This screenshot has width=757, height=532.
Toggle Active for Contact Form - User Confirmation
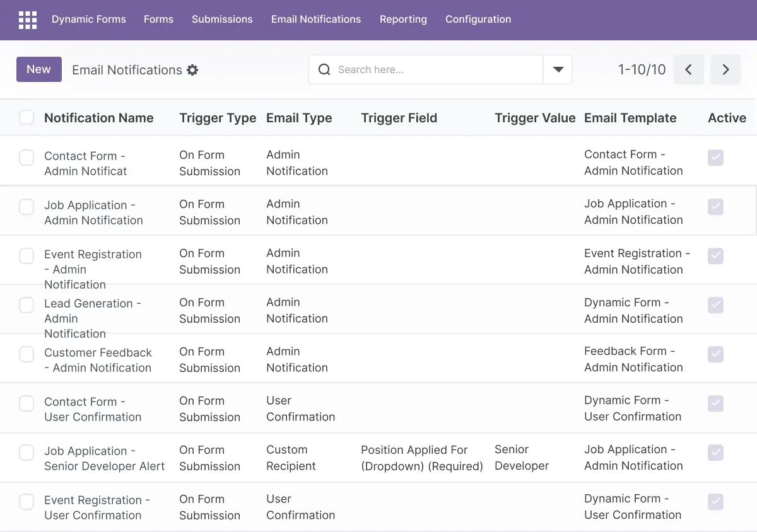715,403
